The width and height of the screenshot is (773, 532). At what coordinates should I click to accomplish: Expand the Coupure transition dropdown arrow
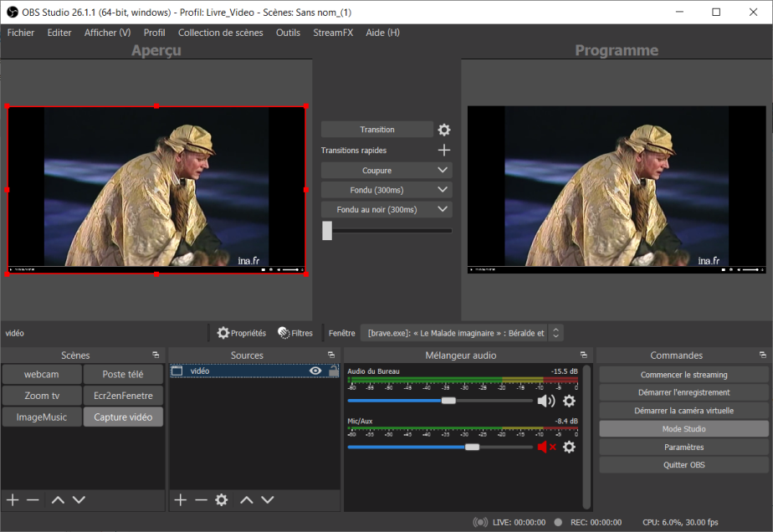click(x=443, y=170)
